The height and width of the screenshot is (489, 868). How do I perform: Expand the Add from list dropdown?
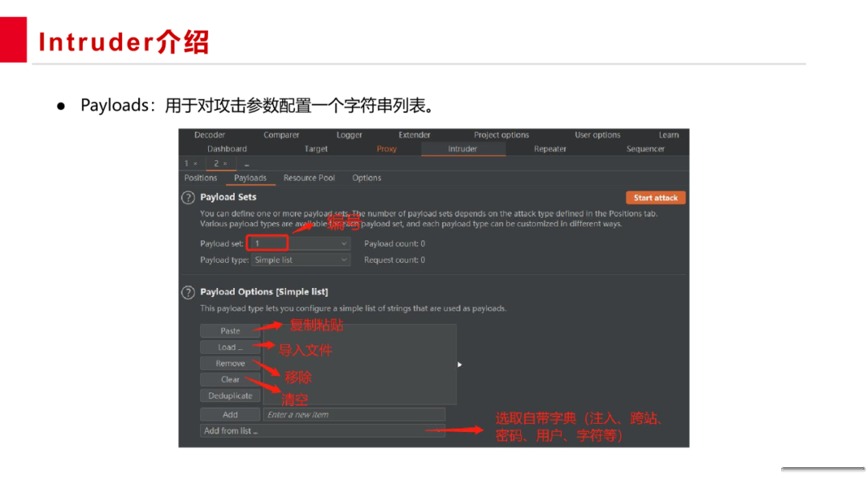tap(322, 431)
